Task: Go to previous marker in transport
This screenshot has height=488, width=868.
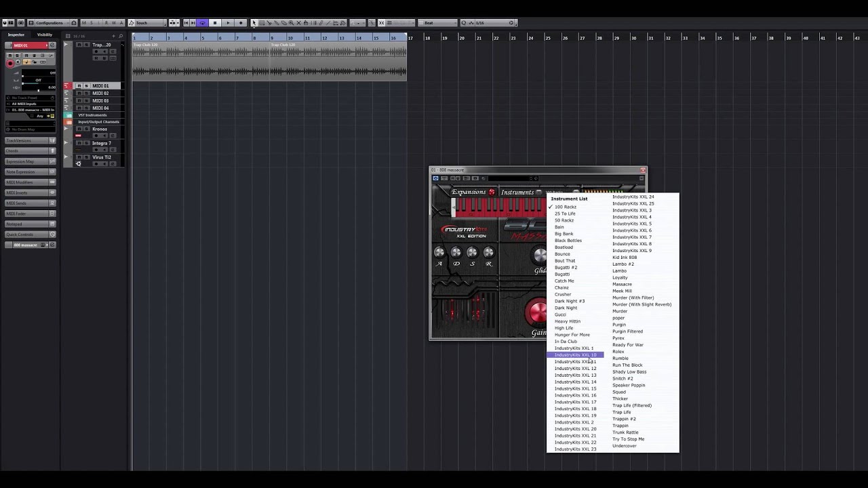Action: point(186,23)
